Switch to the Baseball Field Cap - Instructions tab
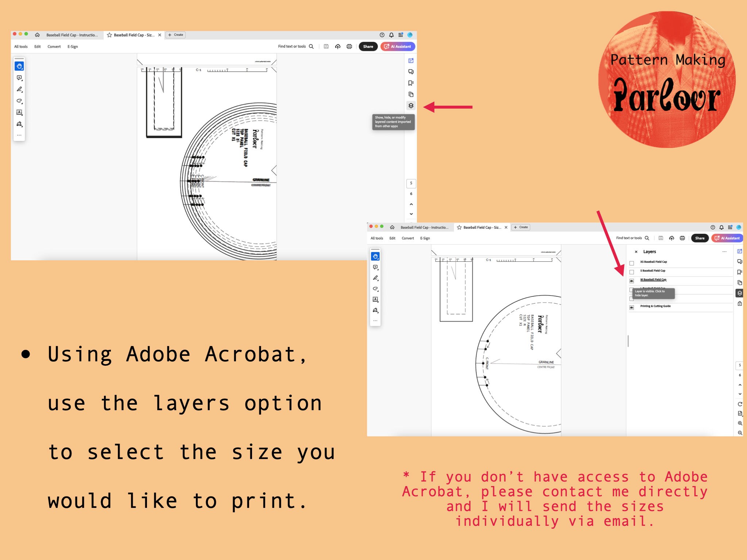Screen dimensions: 747x560 coord(72,35)
